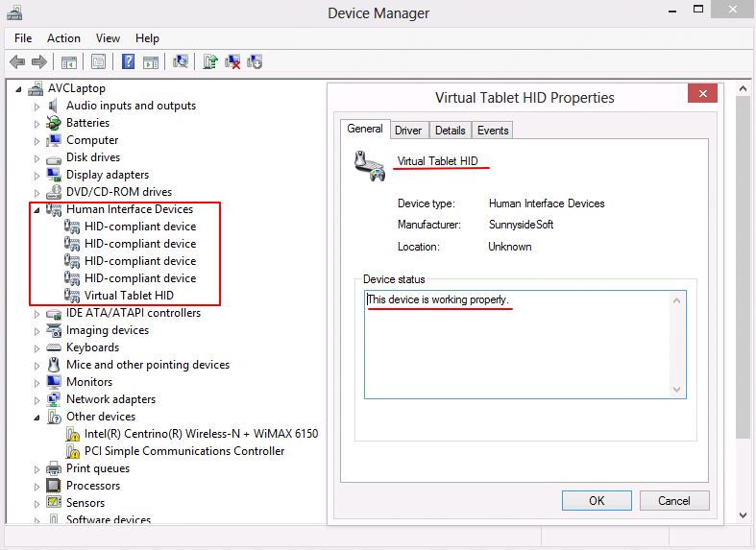
Task: Switch to the Events tab
Action: (493, 131)
